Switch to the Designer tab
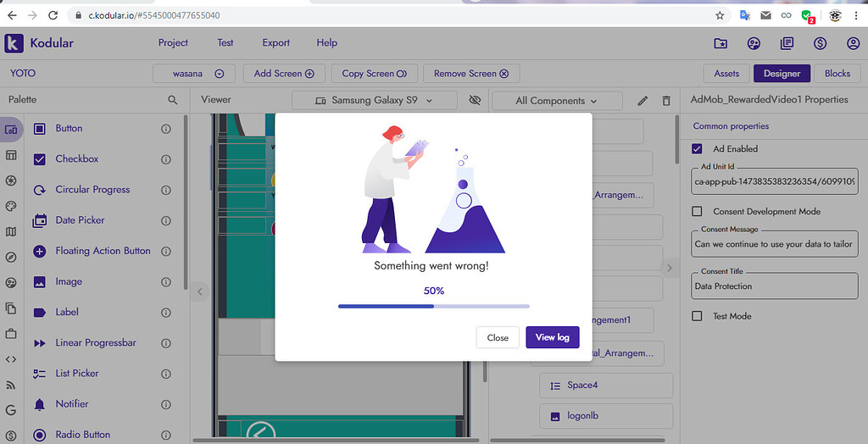868x444 pixels. tap(782, 74)
